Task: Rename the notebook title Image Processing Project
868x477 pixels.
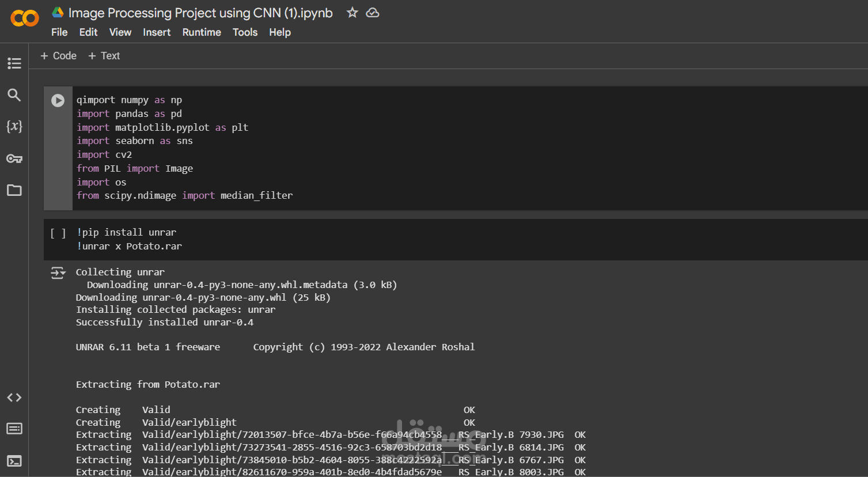Action: coord(200,13)
